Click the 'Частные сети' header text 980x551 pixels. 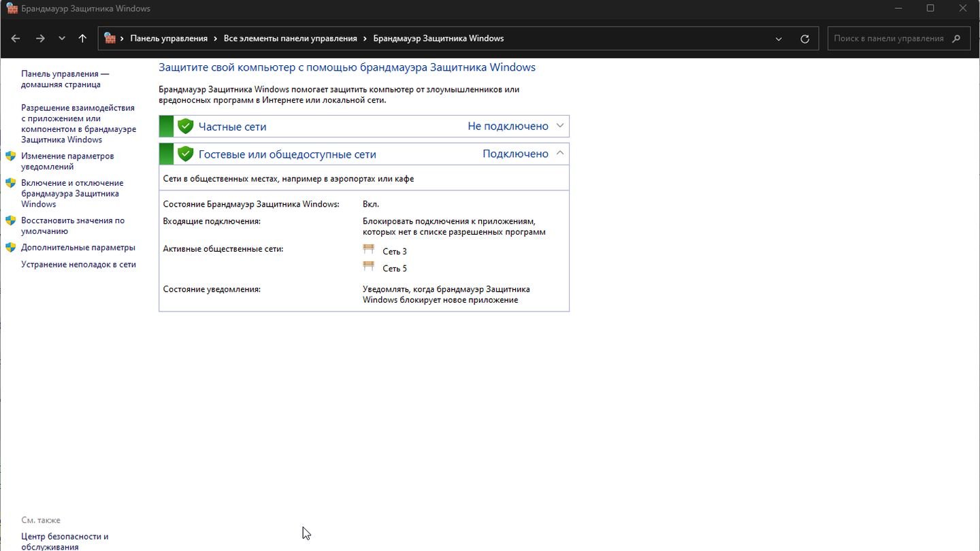[x=232, y=127]
